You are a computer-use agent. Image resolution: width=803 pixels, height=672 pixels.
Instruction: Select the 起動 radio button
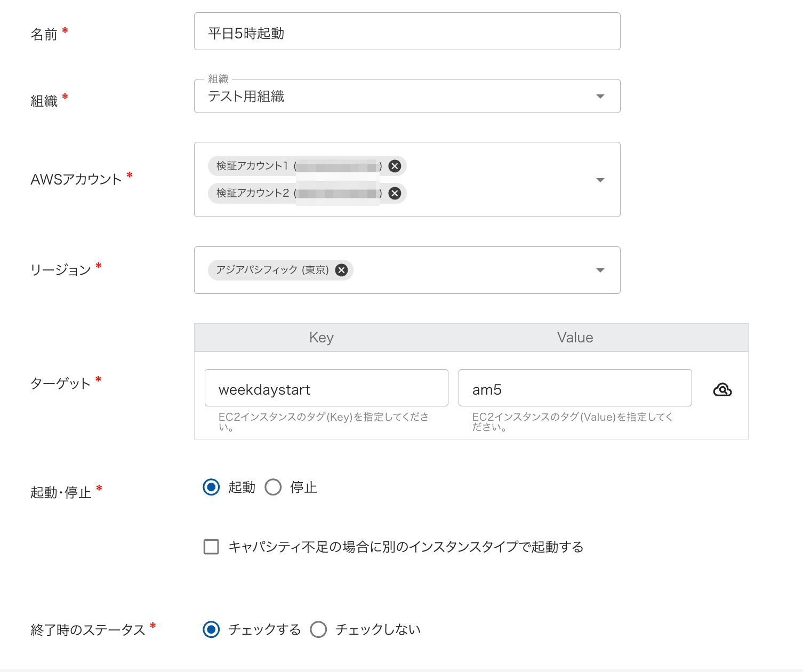tap(211, 487)
